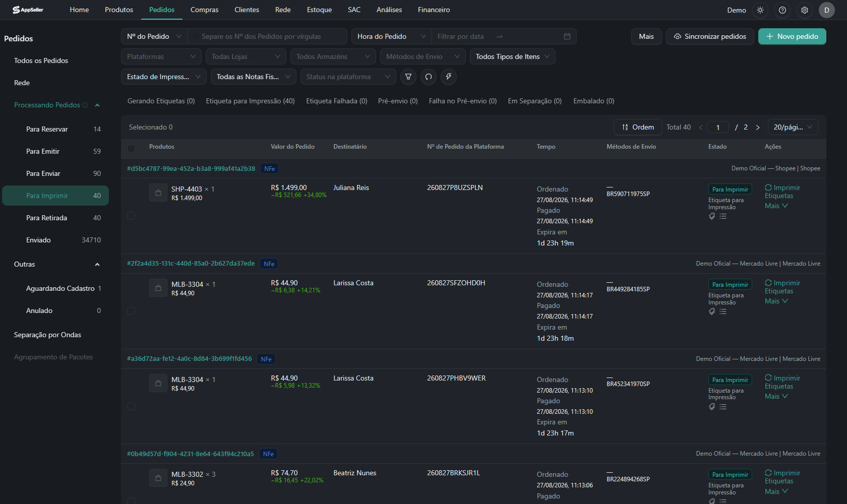847x504 pixels.
Task: Click the Mais button beside Sincronizar pedidos
Action: click(x=646, y=36)
